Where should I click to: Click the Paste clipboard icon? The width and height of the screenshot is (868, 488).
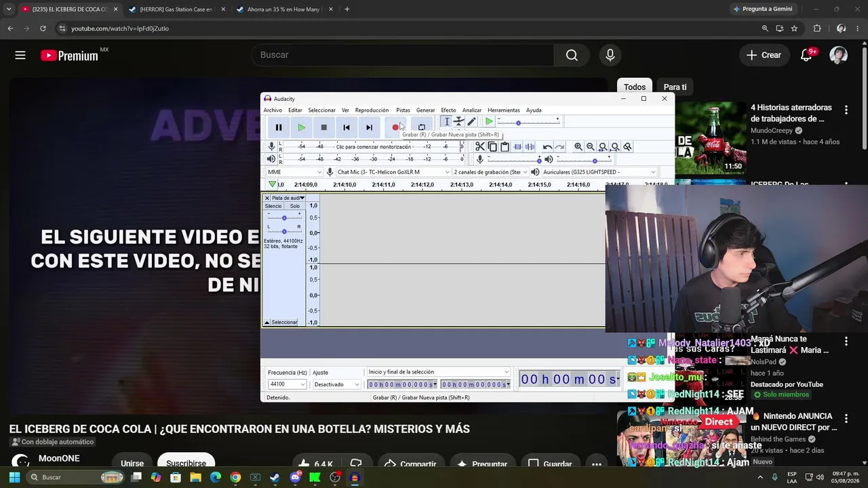505,146
